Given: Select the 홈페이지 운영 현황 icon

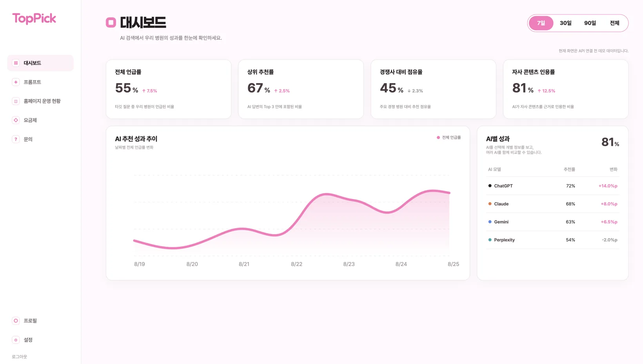Looking at the screenshot, I should click(16, 101).
